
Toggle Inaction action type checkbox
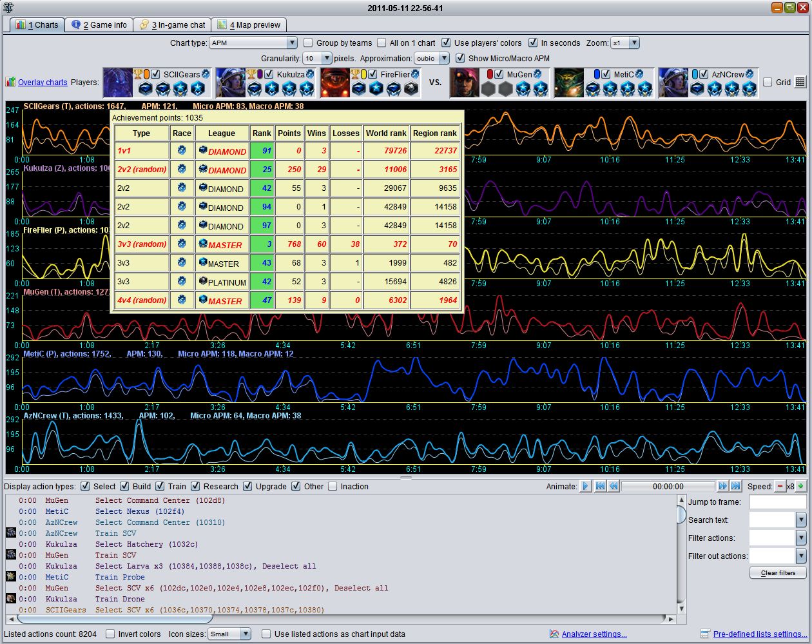click(x=333, y=486)
